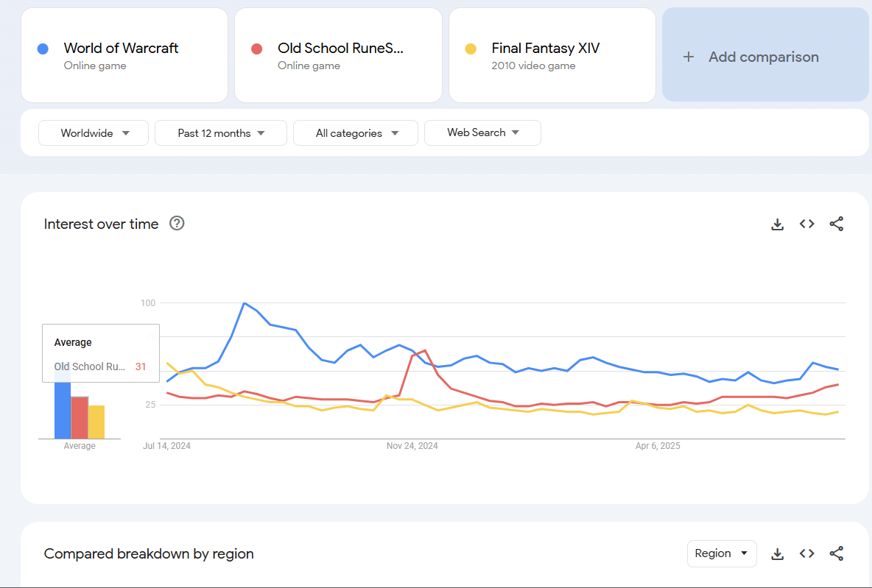Viewport: 872px width, 588px height.
Task: Click the yellow dot for Final Fantasy XIV
Action: pyautogui.click(x=471, y=49)
